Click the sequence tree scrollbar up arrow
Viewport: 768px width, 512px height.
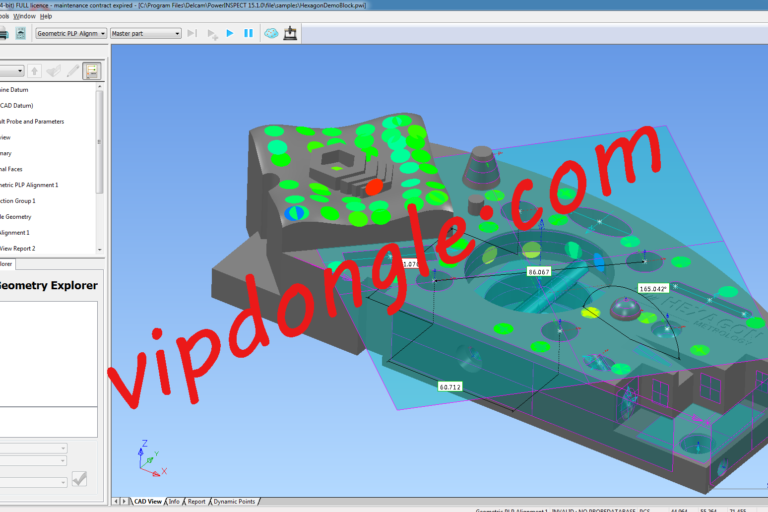click(x=99, y=87)
